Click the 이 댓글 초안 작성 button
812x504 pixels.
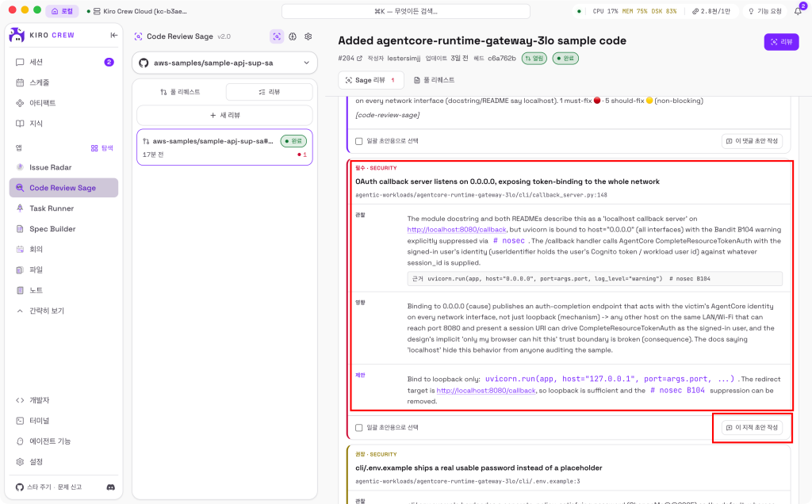click(x=752, y=141)
